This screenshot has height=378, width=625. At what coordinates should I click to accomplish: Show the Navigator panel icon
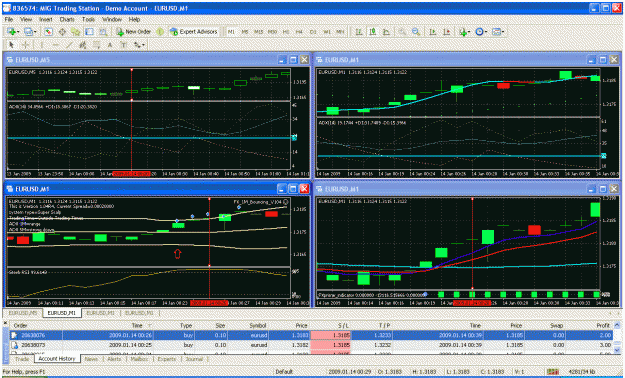pyautogui.click(x=75, y=32)
